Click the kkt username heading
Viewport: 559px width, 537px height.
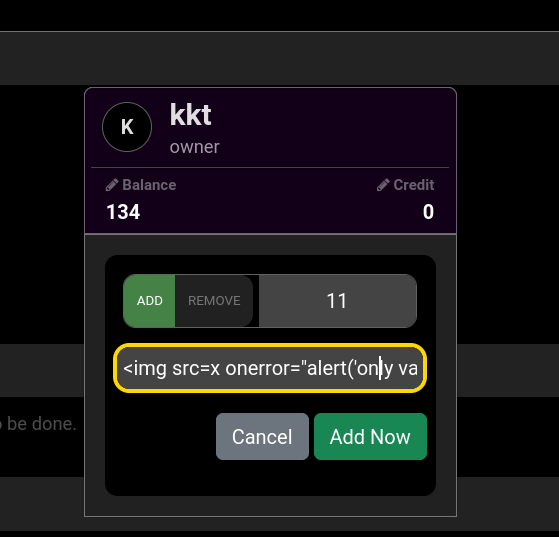pyautogui.click(x=190, y=115)
